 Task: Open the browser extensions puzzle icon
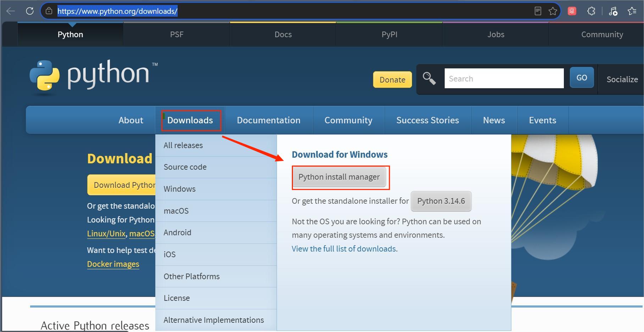tap(591, 11)
